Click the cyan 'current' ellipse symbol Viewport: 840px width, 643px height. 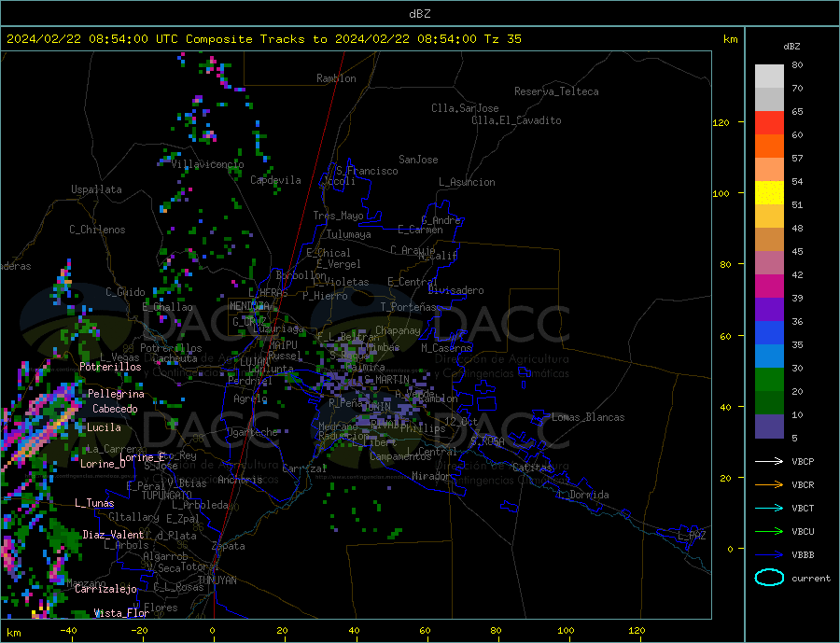[769, 578]
